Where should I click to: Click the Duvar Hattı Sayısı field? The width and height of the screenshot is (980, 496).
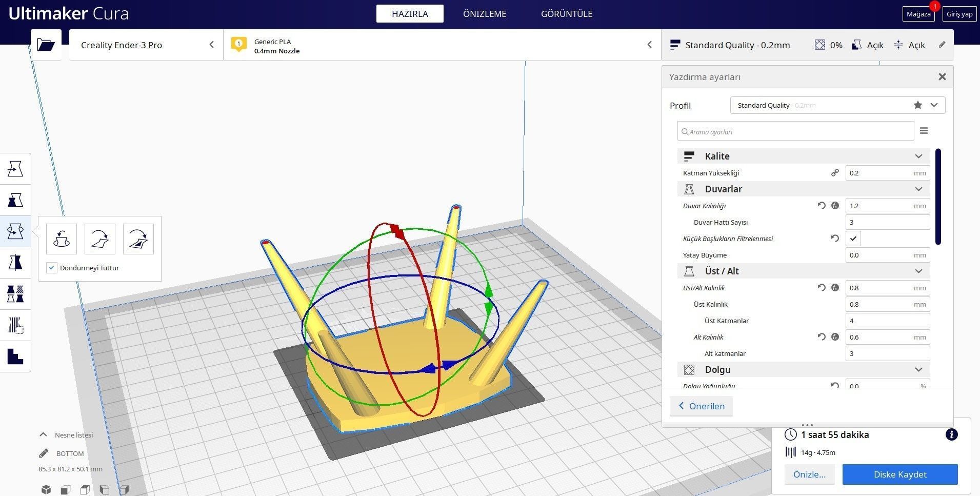point(887,222)
